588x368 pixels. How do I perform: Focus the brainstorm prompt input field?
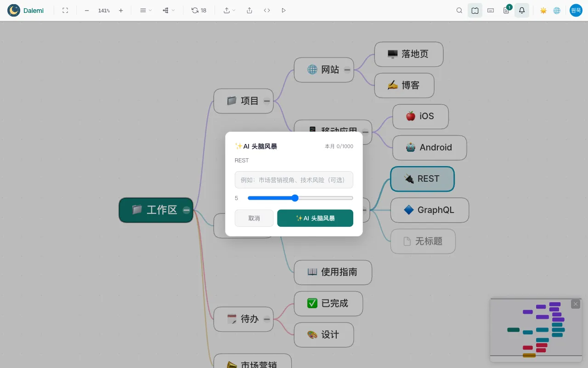click(294, 180)
